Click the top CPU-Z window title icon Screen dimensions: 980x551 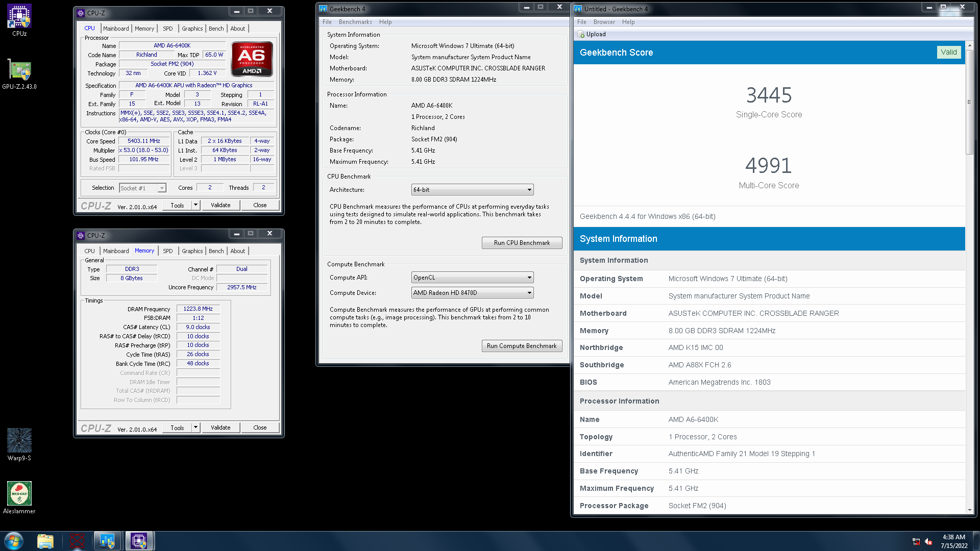pos(81,13)
